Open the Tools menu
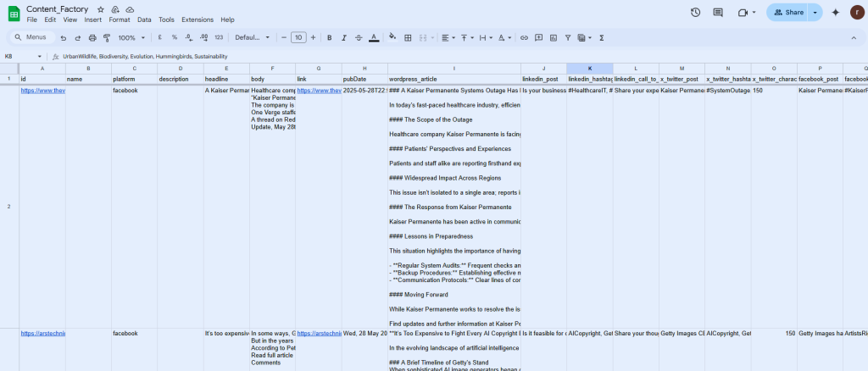Screen dimensions: 868x371 tap(167, 19)
